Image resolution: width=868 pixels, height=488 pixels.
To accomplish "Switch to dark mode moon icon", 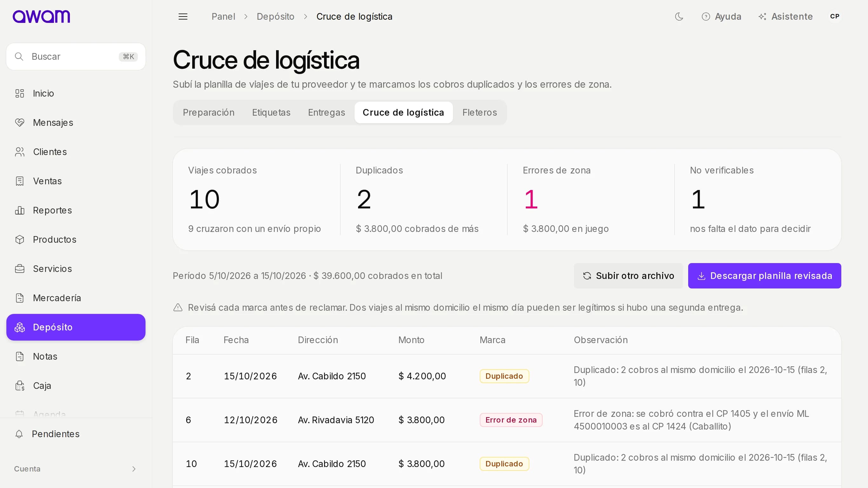I will tap(679, 17).
